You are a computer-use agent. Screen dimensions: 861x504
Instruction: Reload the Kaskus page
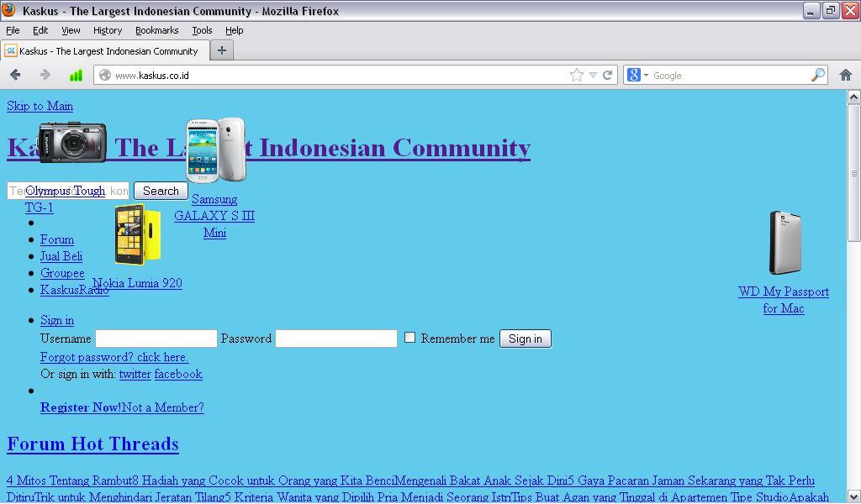point(608,75)
